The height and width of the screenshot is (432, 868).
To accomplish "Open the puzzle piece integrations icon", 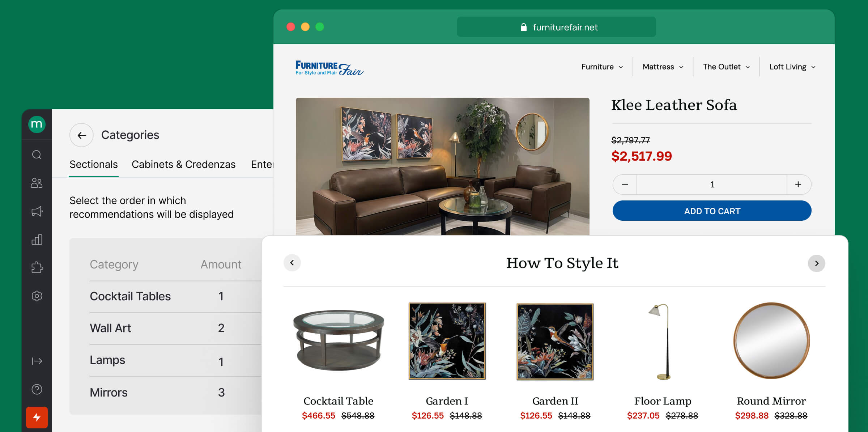I will (x=37, y=268).
